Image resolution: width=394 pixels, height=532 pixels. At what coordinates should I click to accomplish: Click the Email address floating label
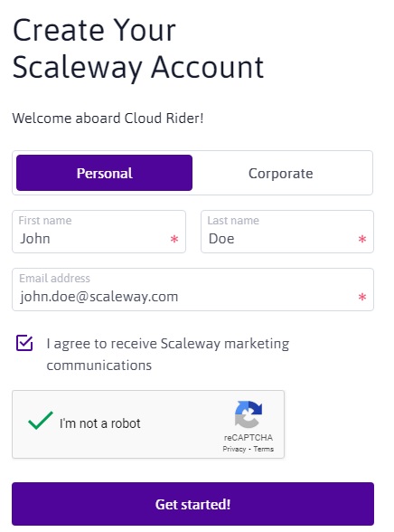point(54,279)
